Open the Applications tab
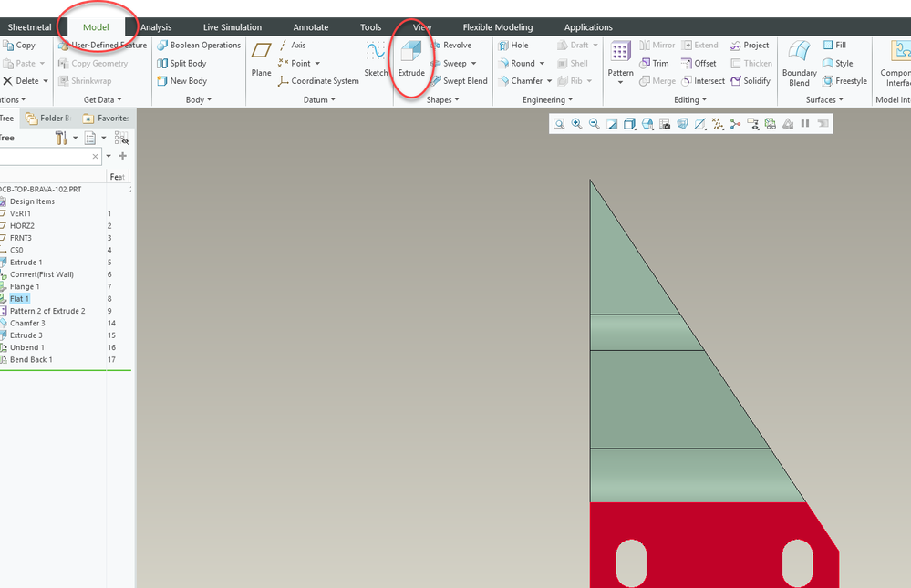This screenshot has height=588, width=911. [588, 27]
